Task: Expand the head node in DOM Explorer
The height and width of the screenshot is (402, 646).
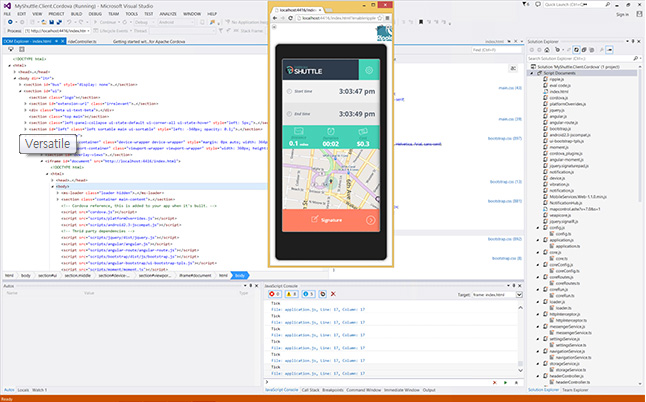Action: tap(15, 72)
